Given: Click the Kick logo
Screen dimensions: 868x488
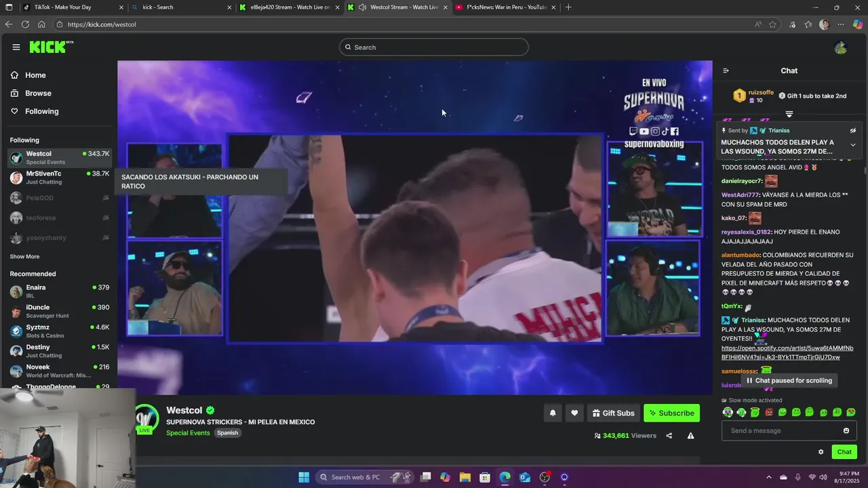Looking at the screenshot, I should click(x=51, y=47).
